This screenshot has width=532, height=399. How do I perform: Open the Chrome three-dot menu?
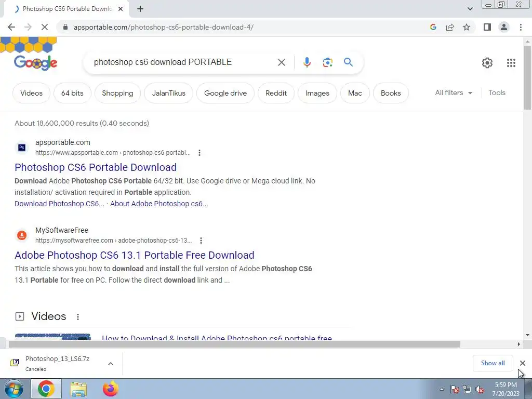click(x=521, y=27)
